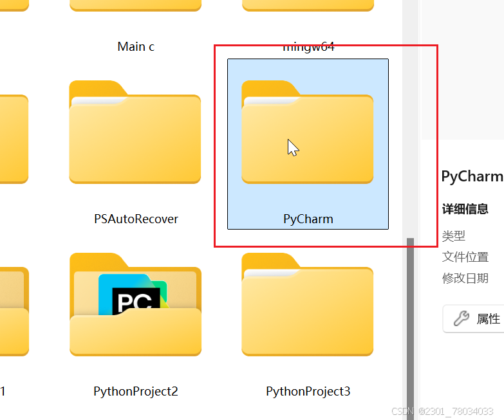
Task: Click the 类型 label in details pane
Action: click(454, 236)
